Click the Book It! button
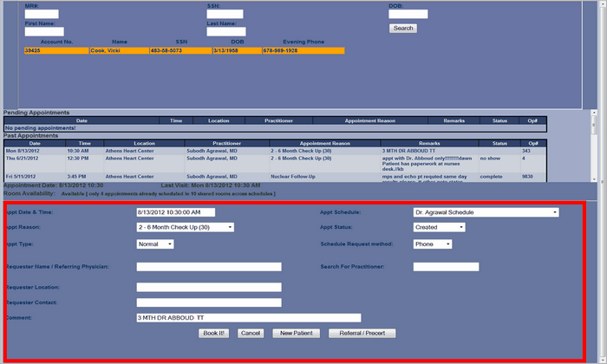607x364 pixels. tap(213, 333)
